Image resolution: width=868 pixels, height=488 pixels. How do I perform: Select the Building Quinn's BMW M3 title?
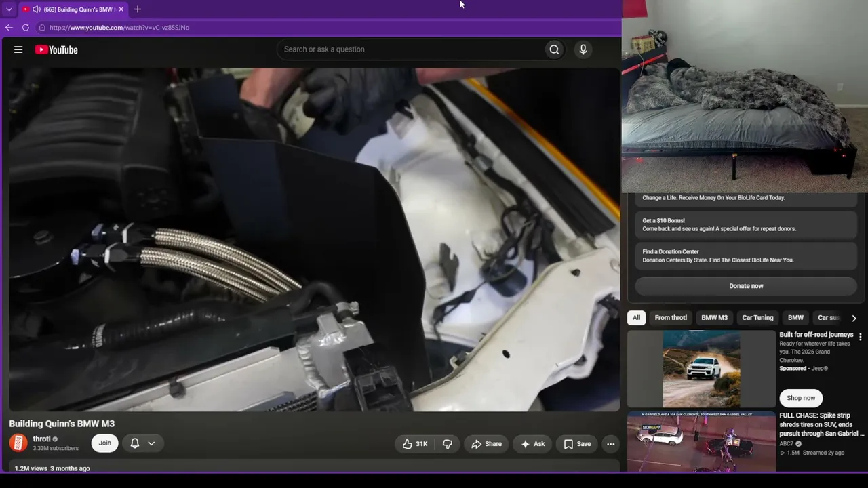click(62, 424)
